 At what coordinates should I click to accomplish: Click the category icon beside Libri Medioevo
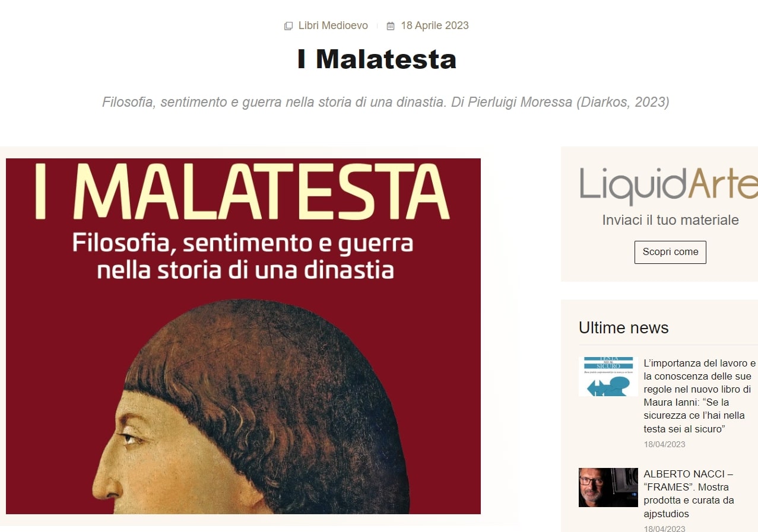(288, 26)
